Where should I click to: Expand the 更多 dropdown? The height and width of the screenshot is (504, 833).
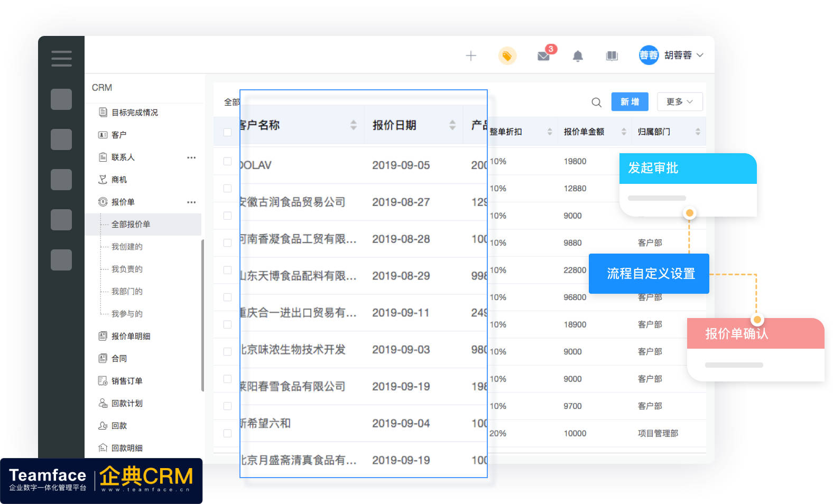coord(680,102)
